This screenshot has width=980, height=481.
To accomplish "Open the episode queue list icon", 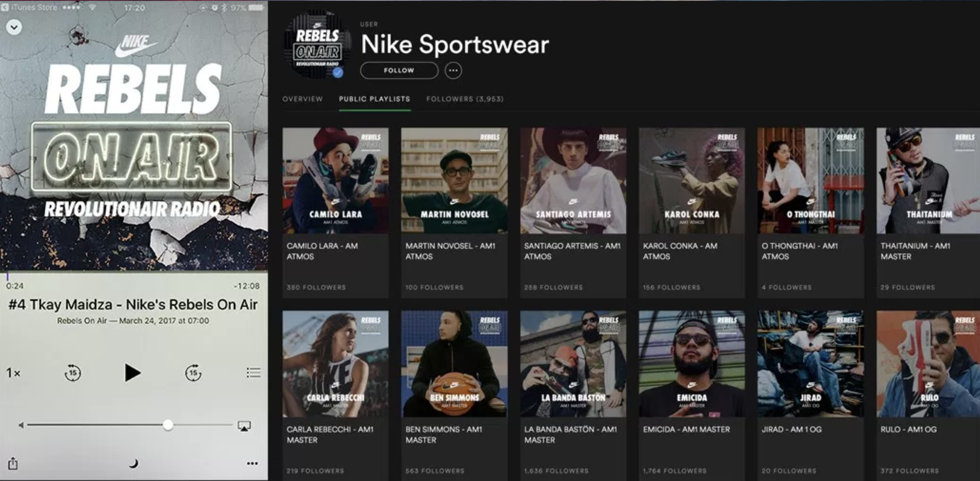I will click(253, 372).
